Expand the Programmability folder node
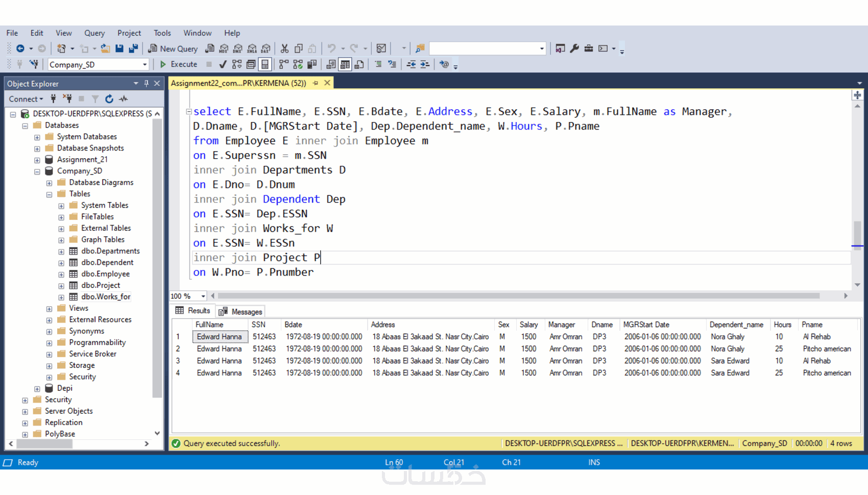 pyautogui.click(x=49, y=343)
